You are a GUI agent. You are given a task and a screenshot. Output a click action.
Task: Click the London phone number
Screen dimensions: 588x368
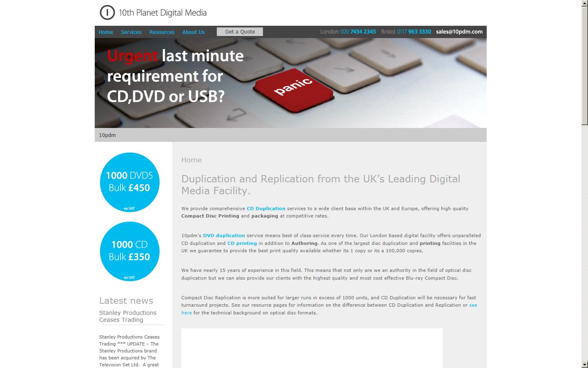tap(358, 31)
